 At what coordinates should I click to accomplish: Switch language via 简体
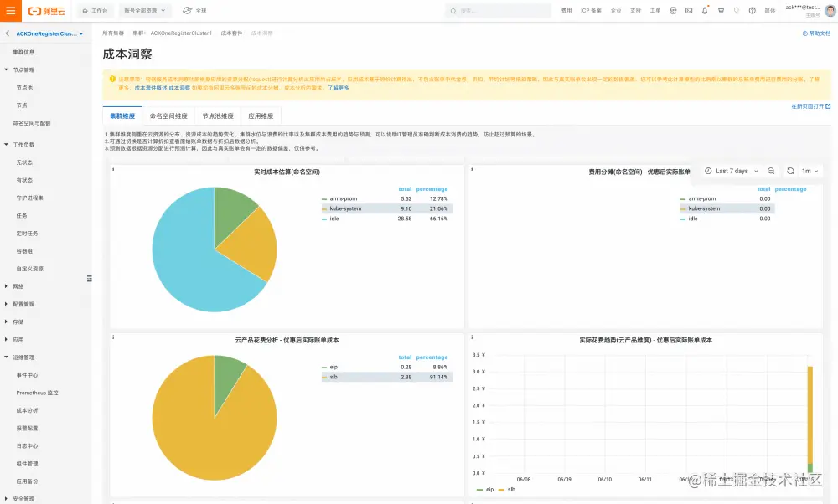(769, 11)
